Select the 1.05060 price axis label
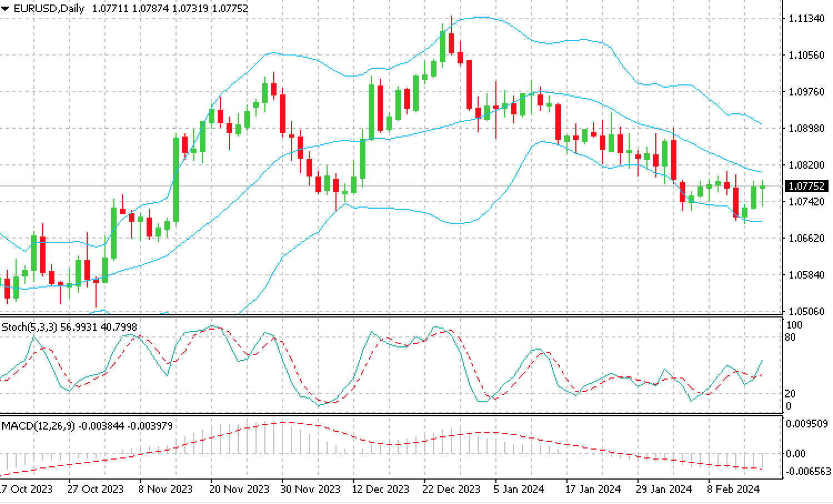833x504 pixels. click(806, 311)
